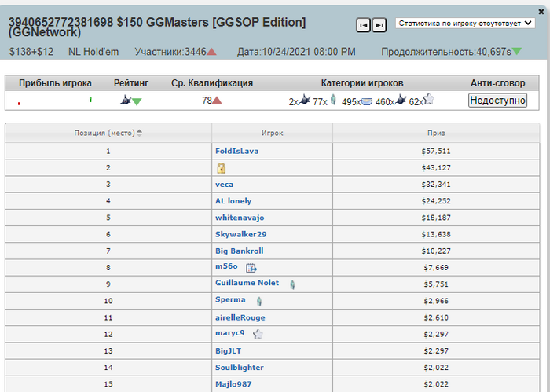Click the notes icon beside m56o
The height and width of the screenshot is (392, 550).
(251, 268)
